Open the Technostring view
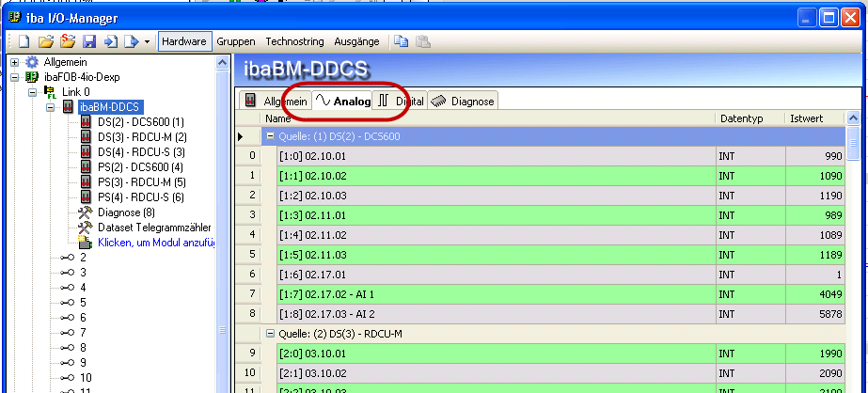The image size is (868, 393). [x=294, y=41]
